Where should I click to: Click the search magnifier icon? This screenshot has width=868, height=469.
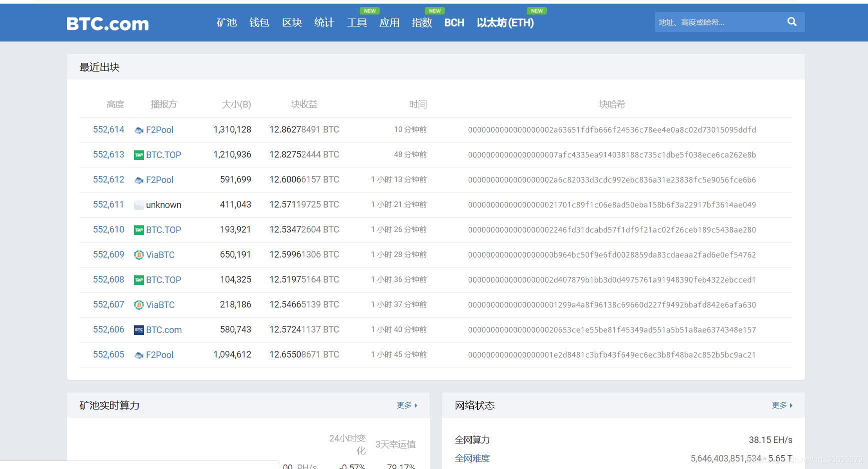[x=792, y=21]
